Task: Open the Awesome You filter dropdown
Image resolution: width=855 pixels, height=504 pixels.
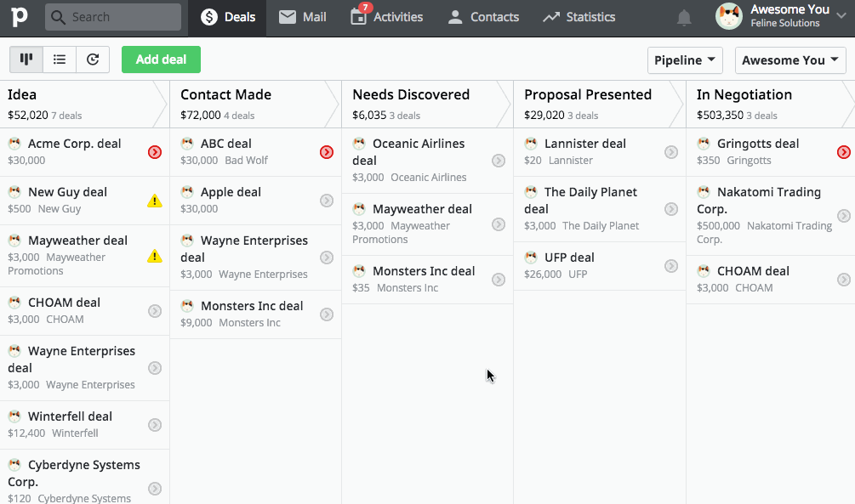Action: point(790,60)
